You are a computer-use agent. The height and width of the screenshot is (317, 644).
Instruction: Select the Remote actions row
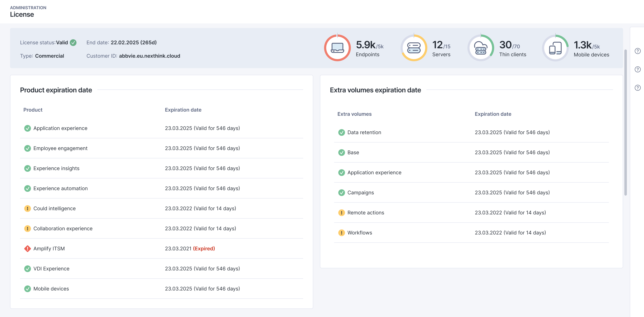[365, 213]
